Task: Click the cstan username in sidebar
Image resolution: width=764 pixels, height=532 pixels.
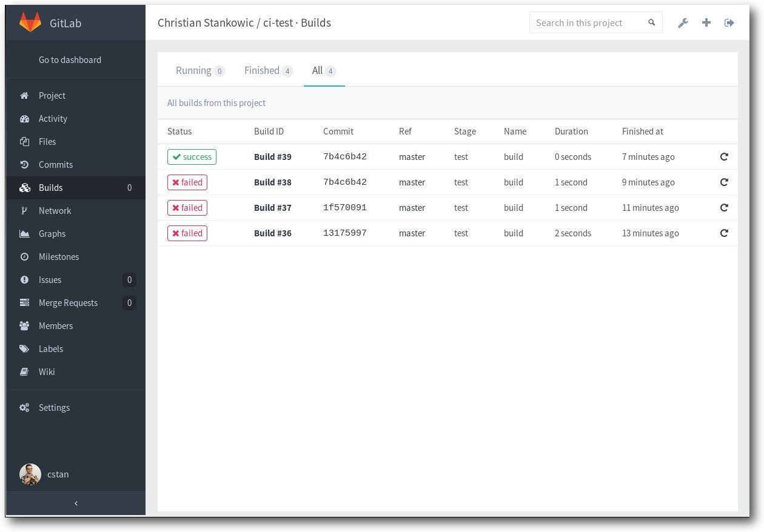Action: 58,474
